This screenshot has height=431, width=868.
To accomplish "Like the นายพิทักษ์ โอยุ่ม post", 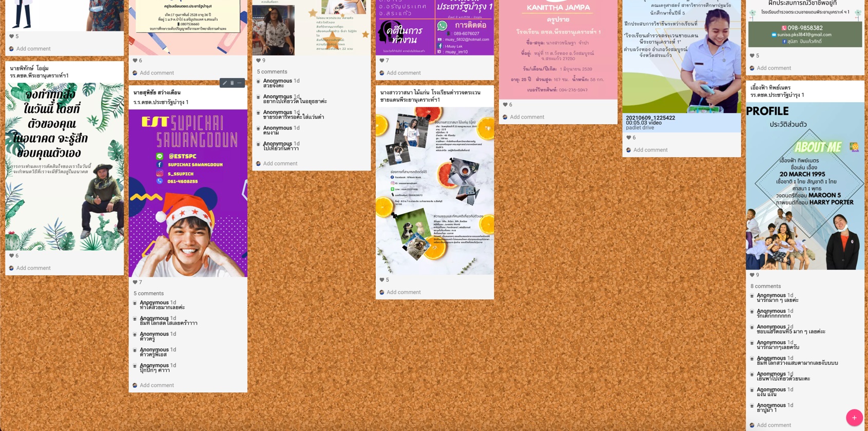I will pyautogui.click(x=11, y=255).
